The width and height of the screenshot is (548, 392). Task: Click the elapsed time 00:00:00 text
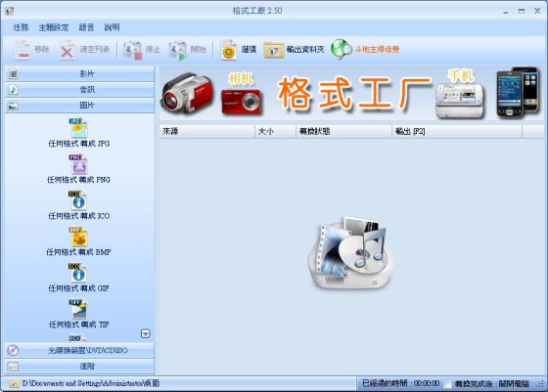pos(427,383)
